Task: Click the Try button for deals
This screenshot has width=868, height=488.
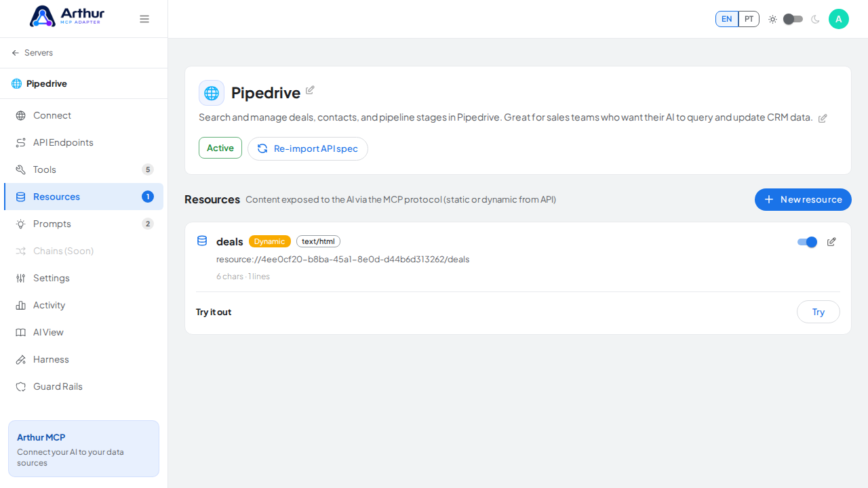Action: (x=818, y=312)
